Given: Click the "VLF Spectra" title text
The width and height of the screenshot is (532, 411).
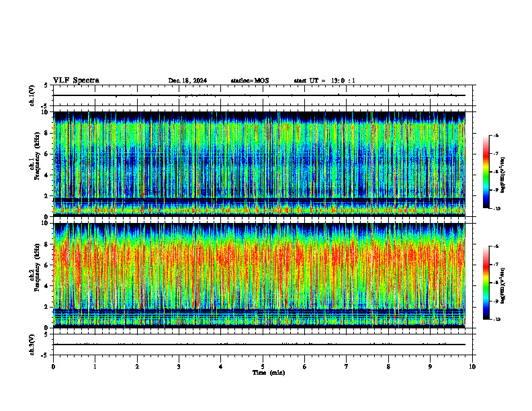Looking at the screenshot, I should 76,81.
